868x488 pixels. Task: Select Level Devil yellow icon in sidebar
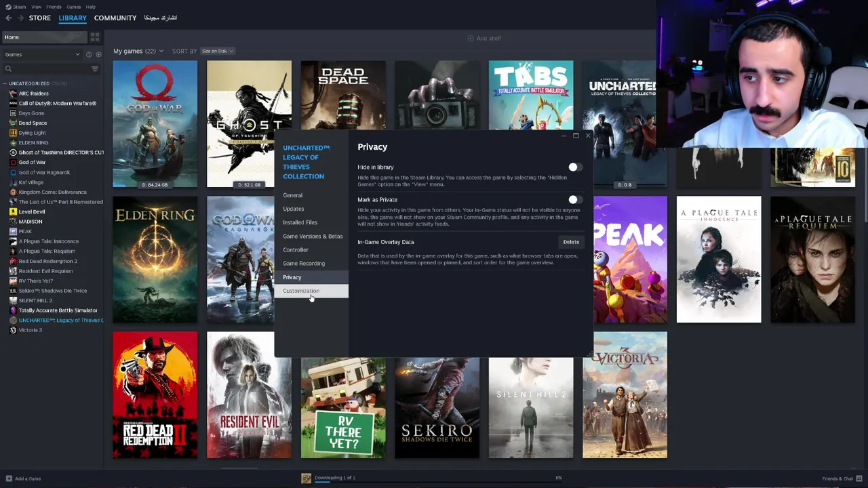click(13, 211)
